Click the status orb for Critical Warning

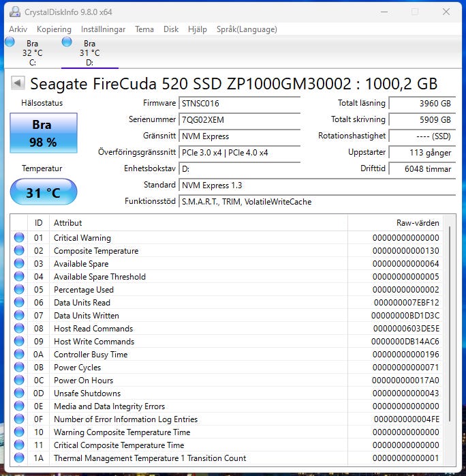19,238
